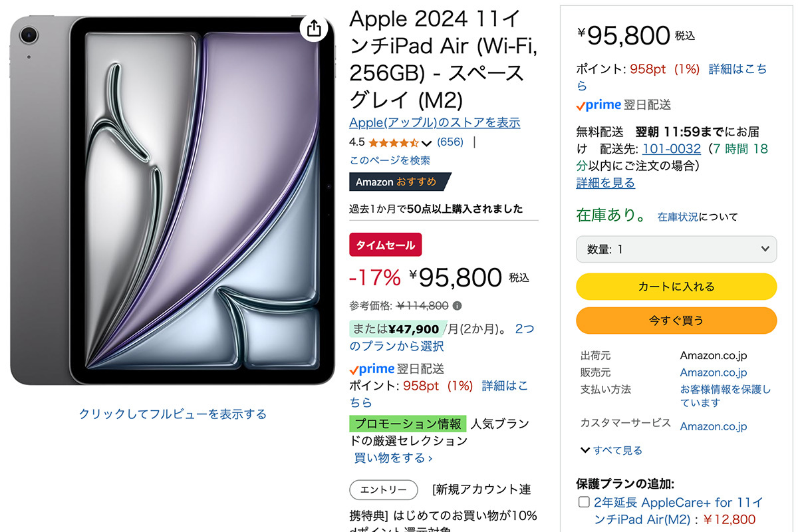
Task: Click the iPad Air product image
Action: click(x=173, y=201)
